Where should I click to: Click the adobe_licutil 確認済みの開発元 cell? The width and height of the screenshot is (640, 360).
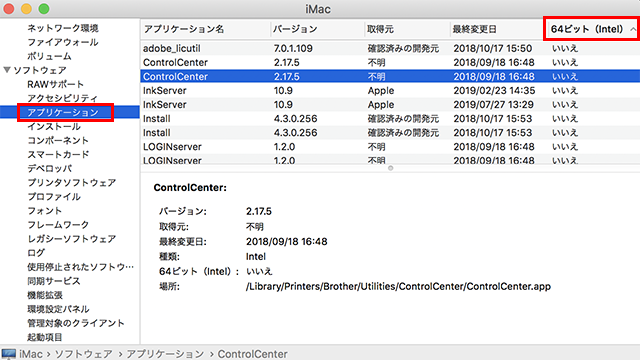(403, 48)
